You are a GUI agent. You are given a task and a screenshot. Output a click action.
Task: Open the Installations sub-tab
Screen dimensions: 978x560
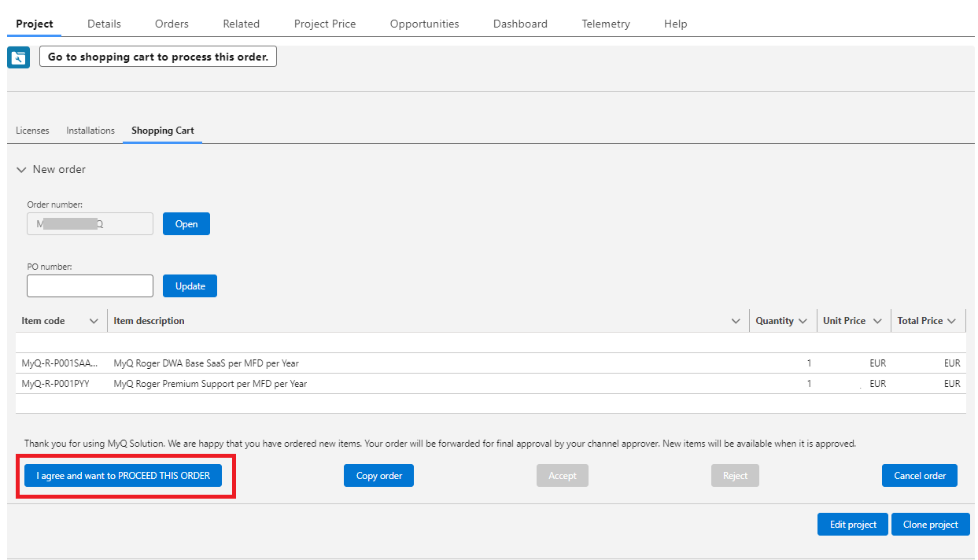tap(90, 131)
